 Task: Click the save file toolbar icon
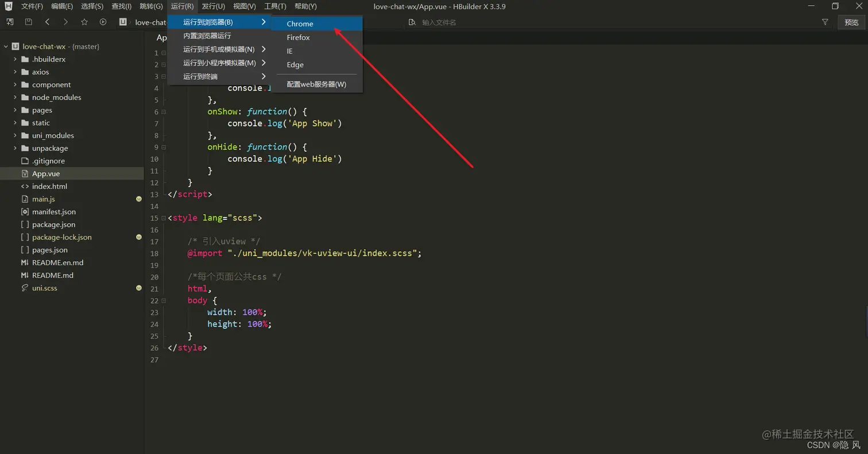tap(29, 22)
